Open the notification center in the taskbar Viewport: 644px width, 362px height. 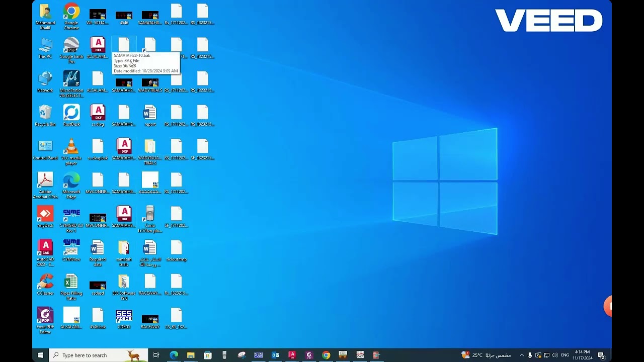coord(601,355)
